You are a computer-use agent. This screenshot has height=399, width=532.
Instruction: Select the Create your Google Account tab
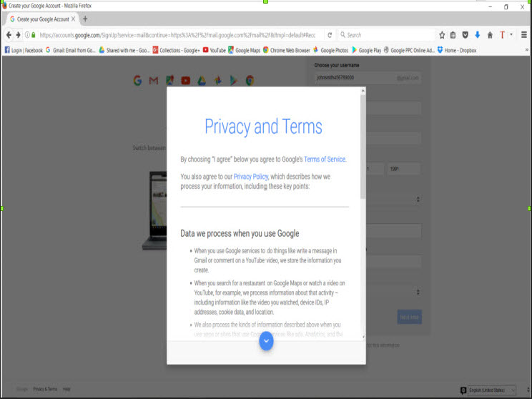point(39,19)
